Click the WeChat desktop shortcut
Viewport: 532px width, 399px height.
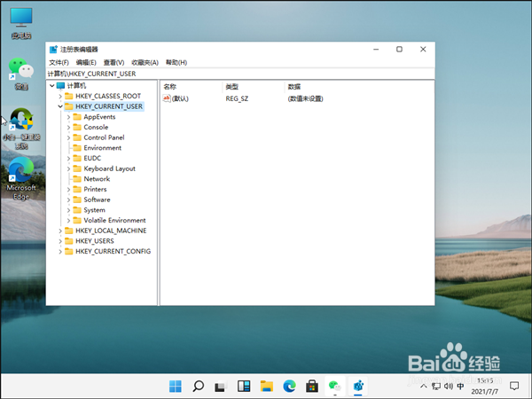[21, 74]
